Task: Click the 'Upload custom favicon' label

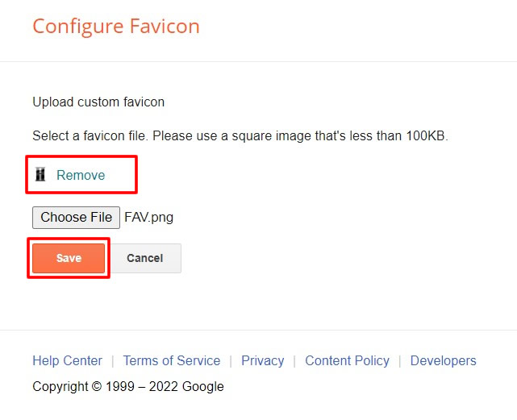Action: point(98,102)
